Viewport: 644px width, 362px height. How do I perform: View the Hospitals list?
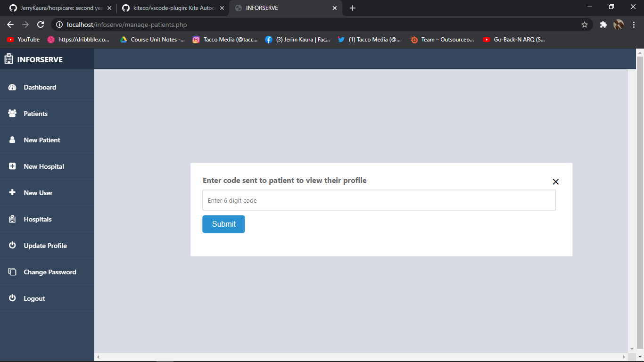(x=38, y=219)
